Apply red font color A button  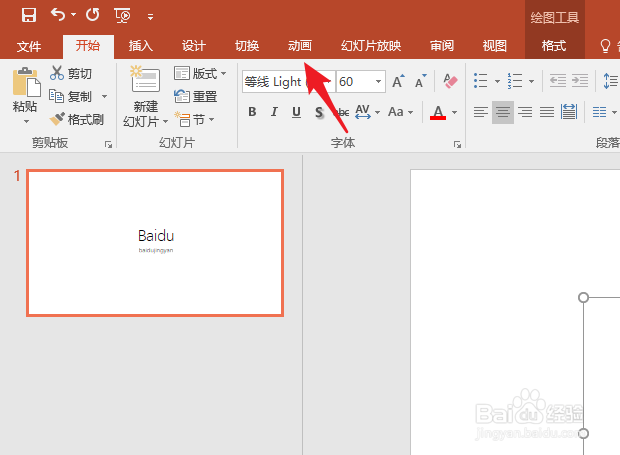438,112
